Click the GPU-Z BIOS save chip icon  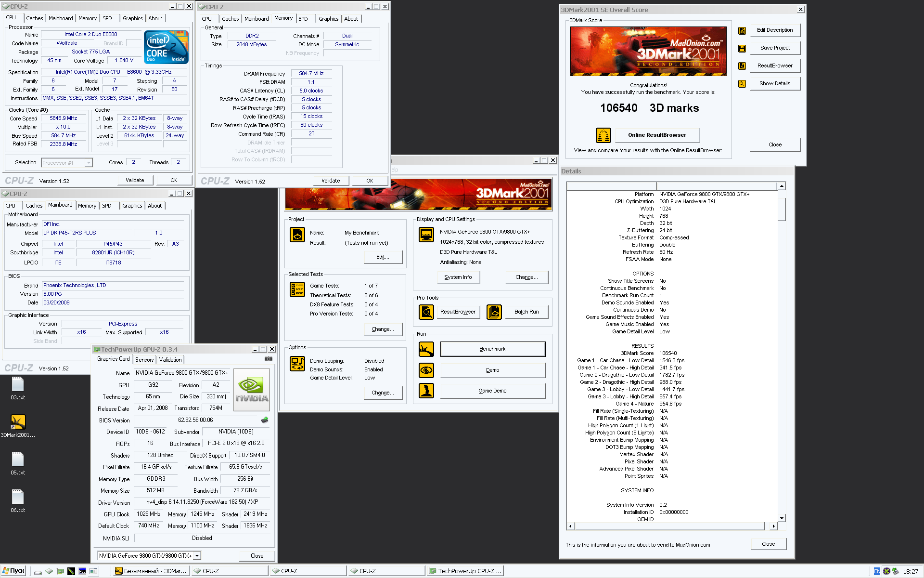pyautogui.click(x=265, y=420)
